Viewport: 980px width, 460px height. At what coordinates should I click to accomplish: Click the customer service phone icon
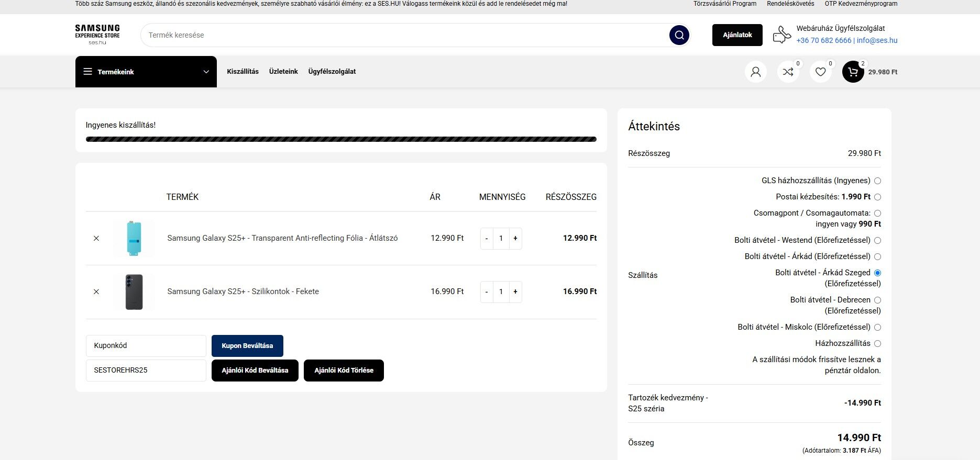point(781,35)
